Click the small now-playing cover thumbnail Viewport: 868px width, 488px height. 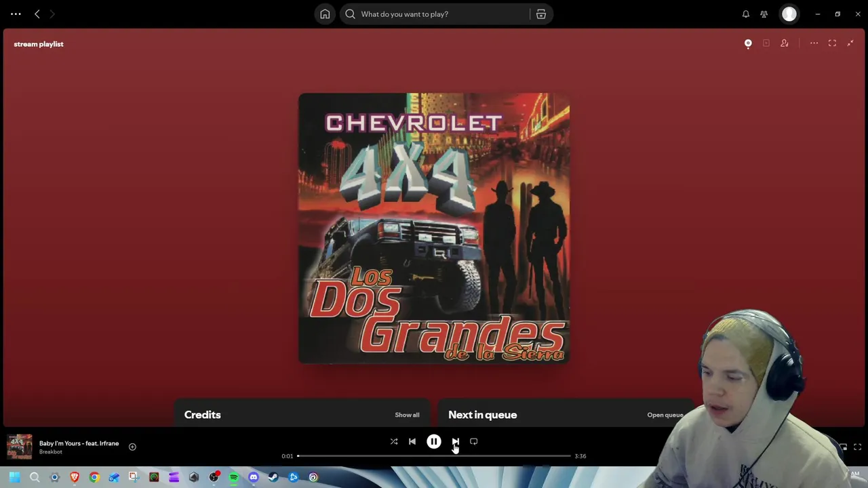click(20, 447)
